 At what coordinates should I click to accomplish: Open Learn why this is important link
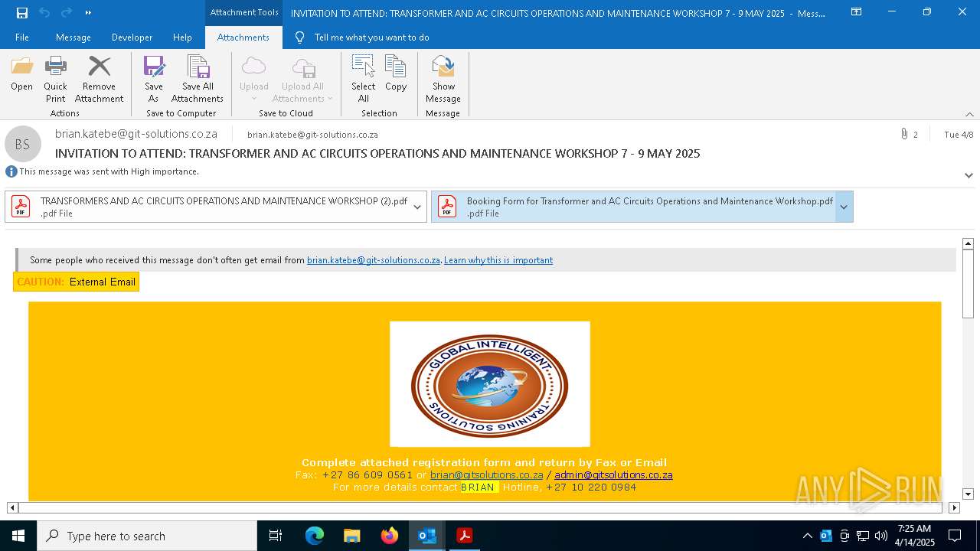coord(498,260)
